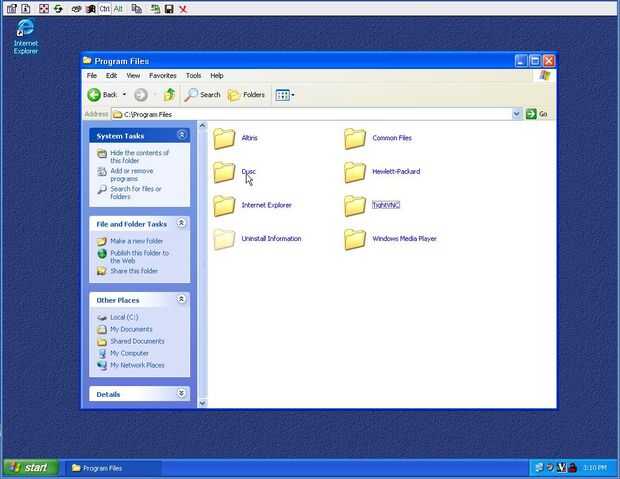
Task: Select the Altiris folder icon
Action: click(224, 138)
